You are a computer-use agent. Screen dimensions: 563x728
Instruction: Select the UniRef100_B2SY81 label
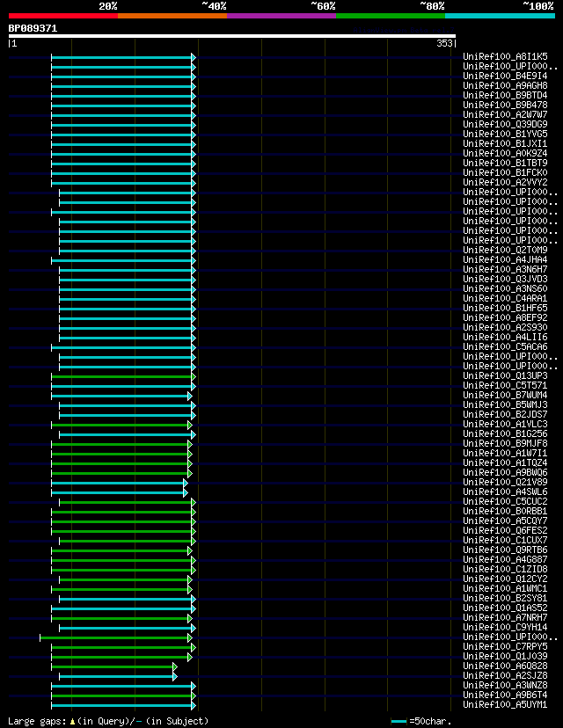click(x=505, y=599)
